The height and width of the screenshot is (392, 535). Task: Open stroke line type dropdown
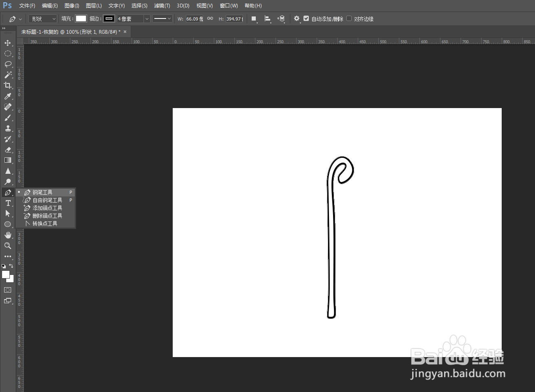tap(162, 18)
